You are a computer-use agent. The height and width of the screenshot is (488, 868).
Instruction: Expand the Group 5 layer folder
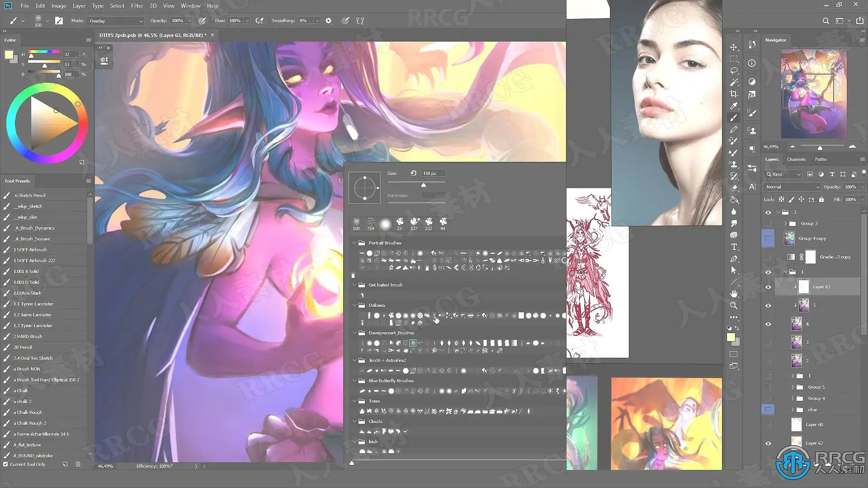pyautogui.click(x=793, y=387)
